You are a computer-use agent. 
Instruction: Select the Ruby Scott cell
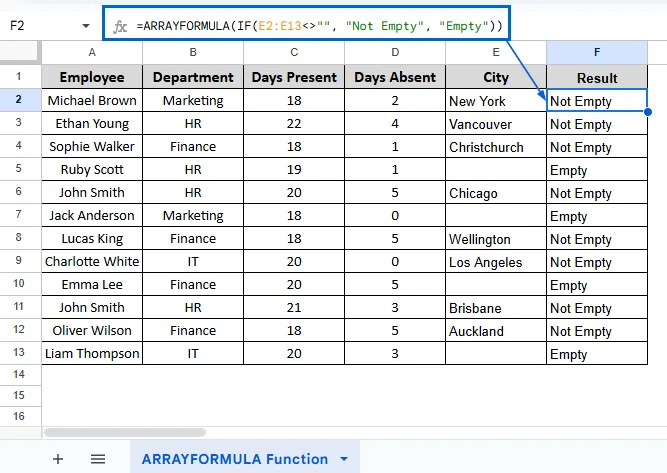92,169
